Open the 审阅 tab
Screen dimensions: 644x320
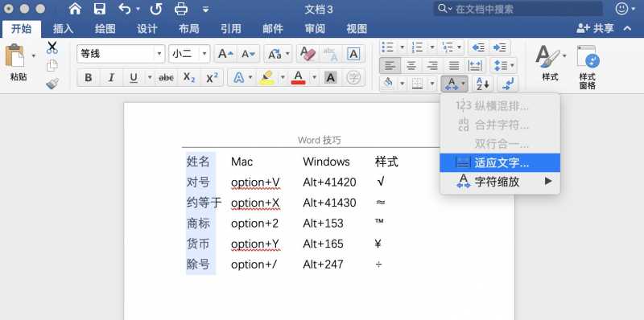[315, 29]
